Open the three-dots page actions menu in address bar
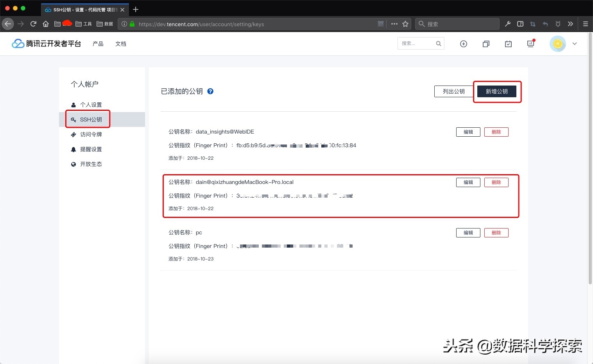Screen dimensions: 593x364 pyautogui.click(x=394, y=24)
